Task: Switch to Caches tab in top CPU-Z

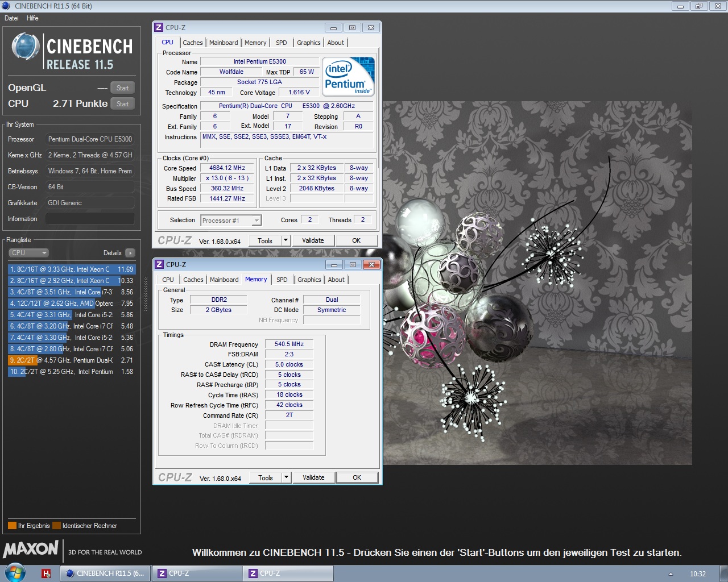Action: coord(193,43)
